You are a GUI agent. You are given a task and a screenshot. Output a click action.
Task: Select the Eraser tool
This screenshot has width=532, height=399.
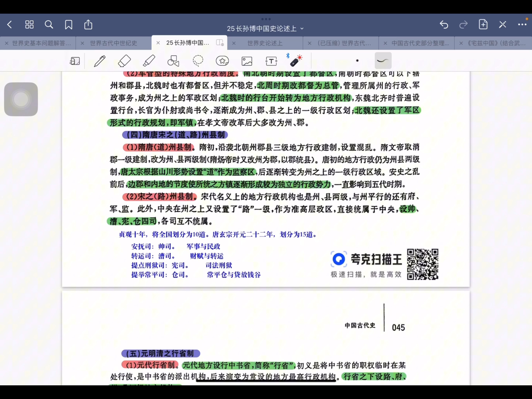124,61
